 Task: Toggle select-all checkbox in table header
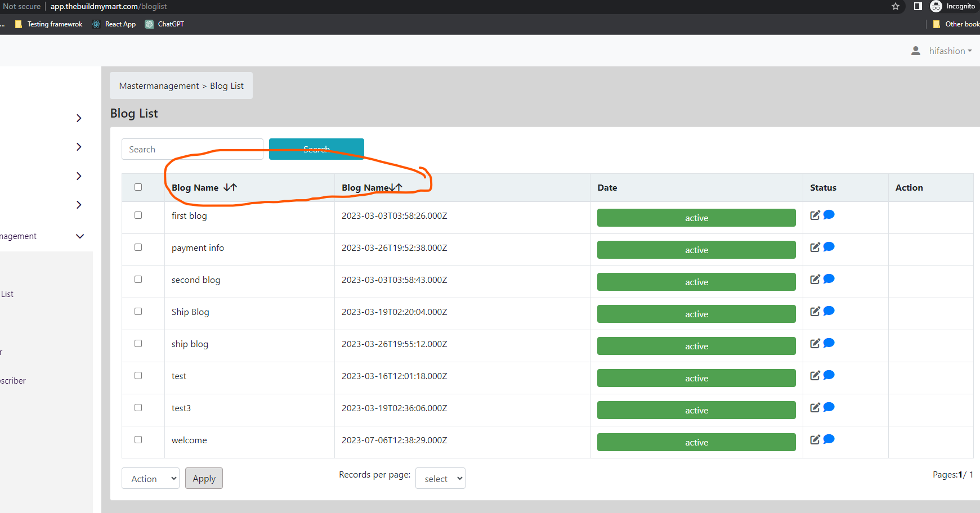tap(138, 187)
